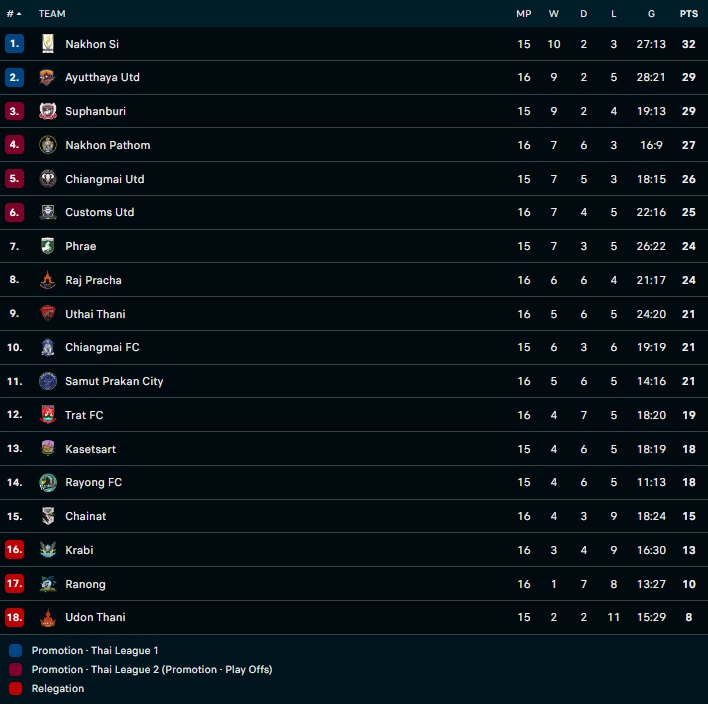The height and width of the screenshot is (704, 708).
Task: Click the rank 18 relegation position badge
Action: pyautogui.click(x=14, y=617)
